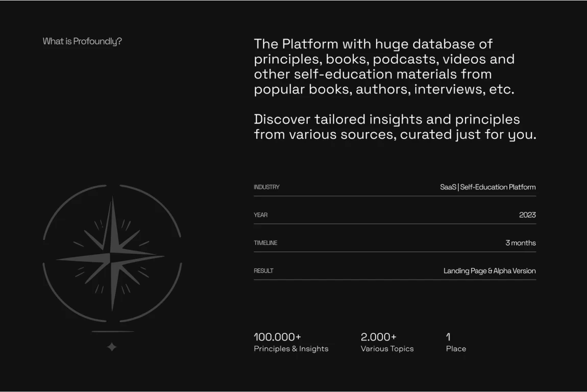Image resolution: width=587 pixels, height=392 pixels.
Task: Open "Landing Page & Alpha Version" result text
Action: 490,271
